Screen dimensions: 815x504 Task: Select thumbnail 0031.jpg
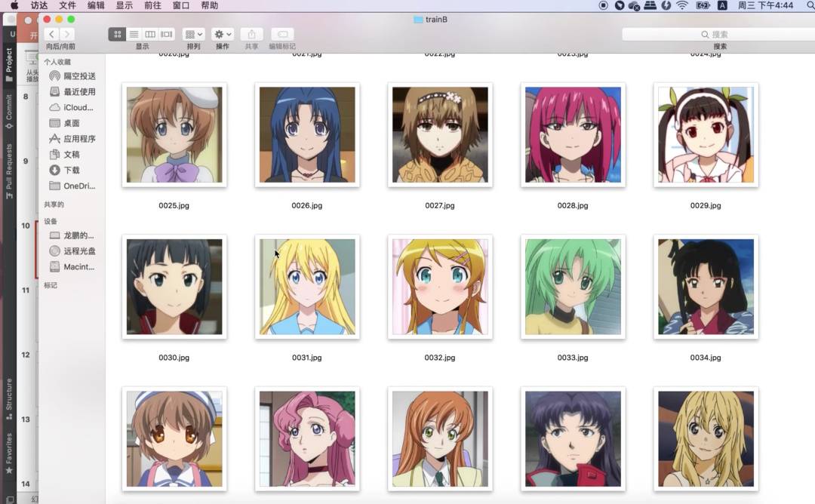coord(307,287)
